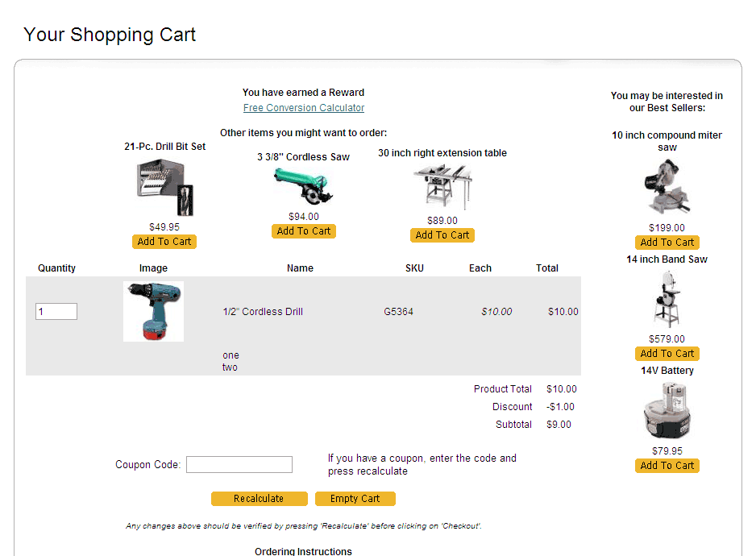756x556 pixels.
Task: Click the 1/2" Cordless Drill cart image
Action: [x=153, y=311]
